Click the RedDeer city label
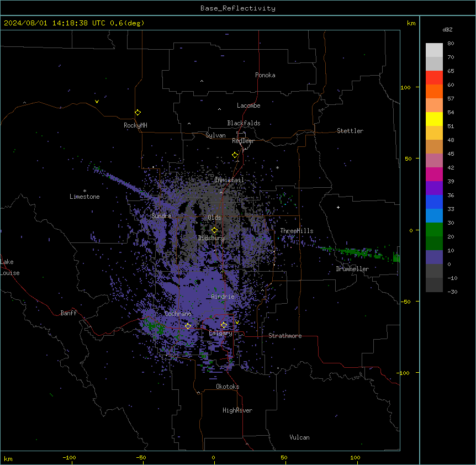Viewport: 476px width, 465px height. (243, 141)
